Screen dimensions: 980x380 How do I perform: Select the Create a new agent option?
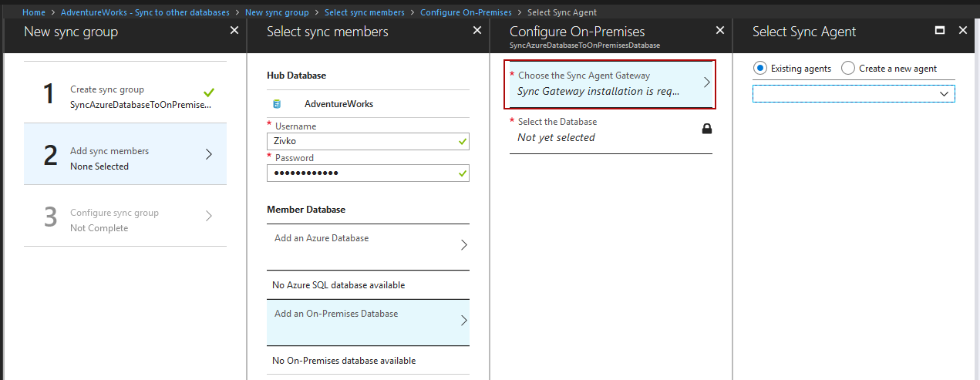[x=848, y=68]
